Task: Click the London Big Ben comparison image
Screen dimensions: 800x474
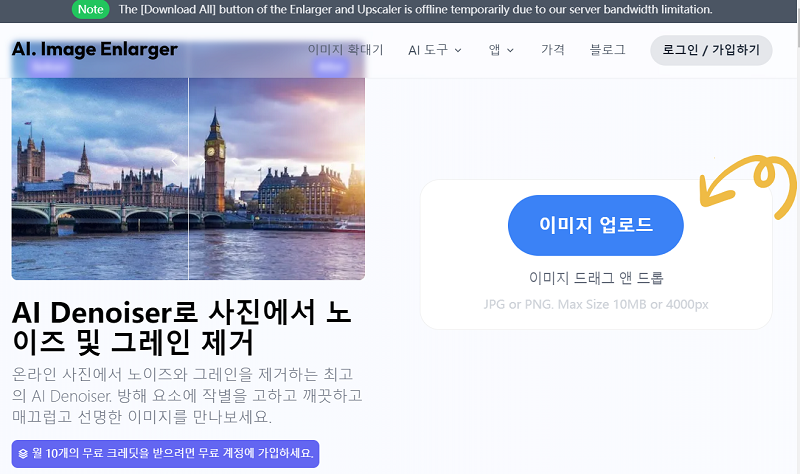Action: (x=188, y=179)
